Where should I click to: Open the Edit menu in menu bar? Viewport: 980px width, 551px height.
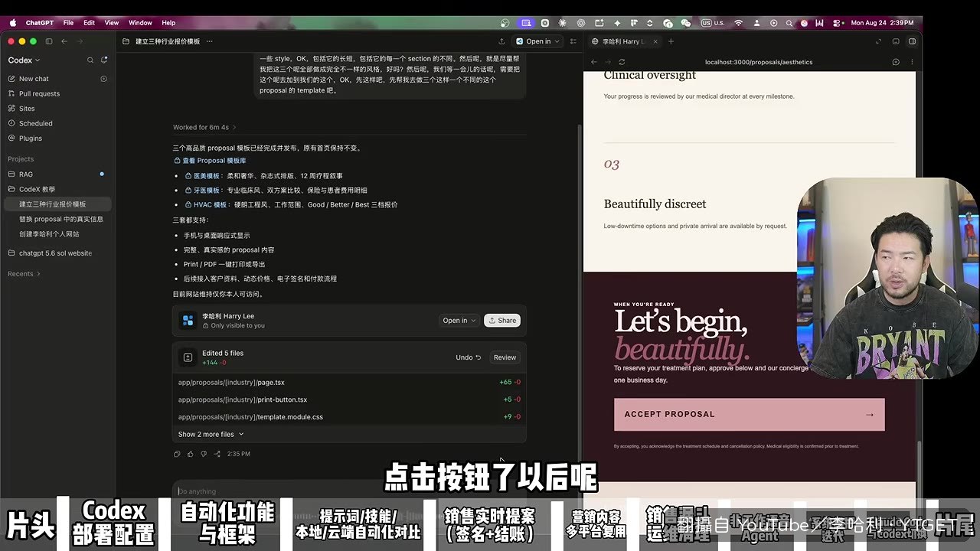[x=90, y=23]
